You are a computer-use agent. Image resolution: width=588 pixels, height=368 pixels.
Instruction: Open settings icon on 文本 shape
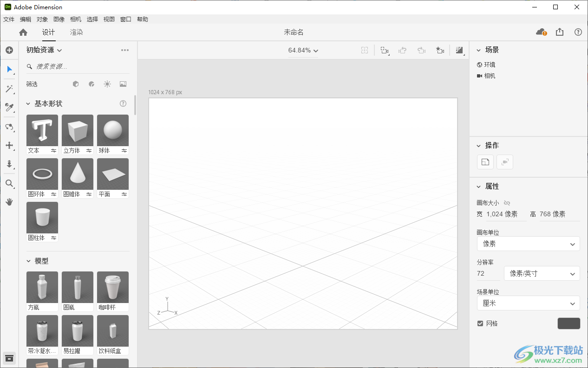tap(53, 151)
